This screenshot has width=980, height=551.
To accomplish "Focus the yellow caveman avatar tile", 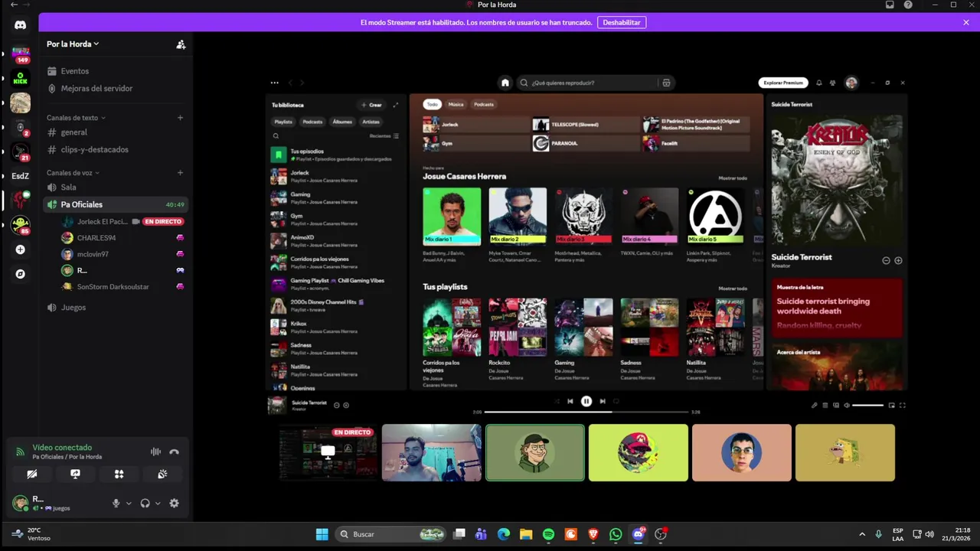I will click(845, 453).
